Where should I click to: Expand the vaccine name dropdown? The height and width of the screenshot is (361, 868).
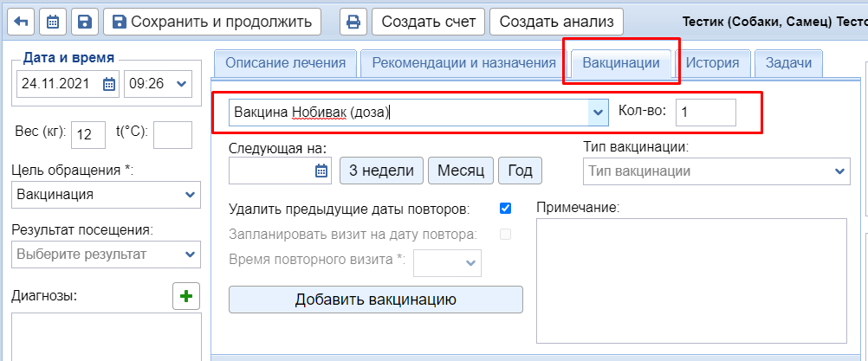[x=598, y=112]
